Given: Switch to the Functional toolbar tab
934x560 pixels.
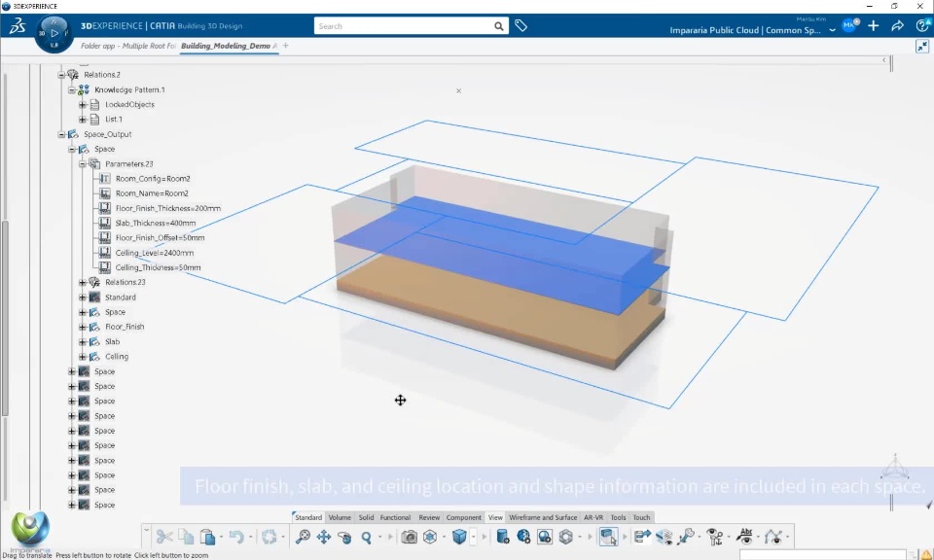Looking at the screenshot, I should point(396,518).
